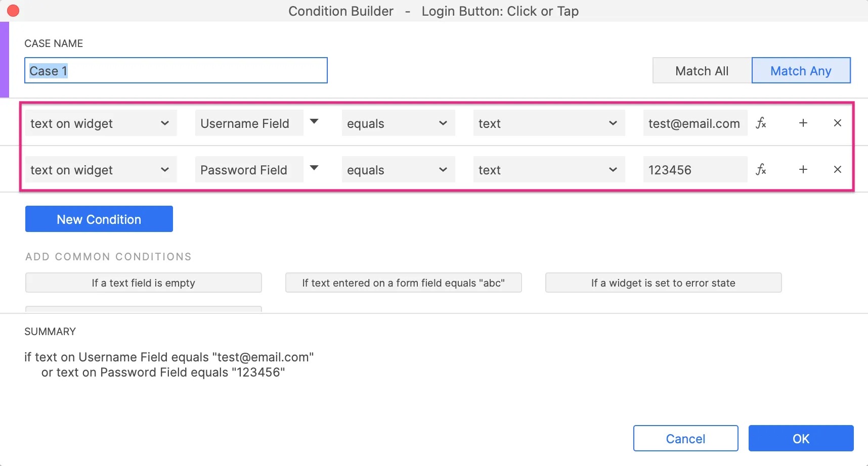Delete the Username Field condition row

(837, 123)
